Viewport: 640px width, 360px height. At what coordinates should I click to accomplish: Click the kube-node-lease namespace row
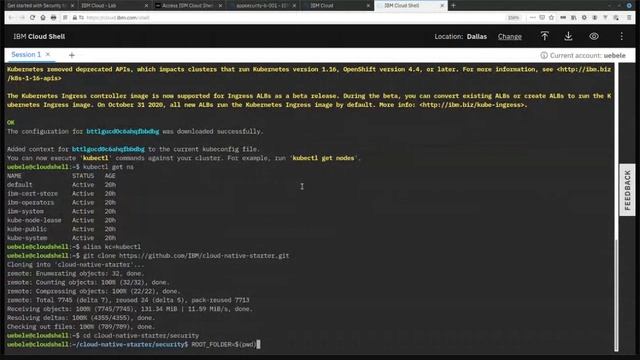pos(61,220)
